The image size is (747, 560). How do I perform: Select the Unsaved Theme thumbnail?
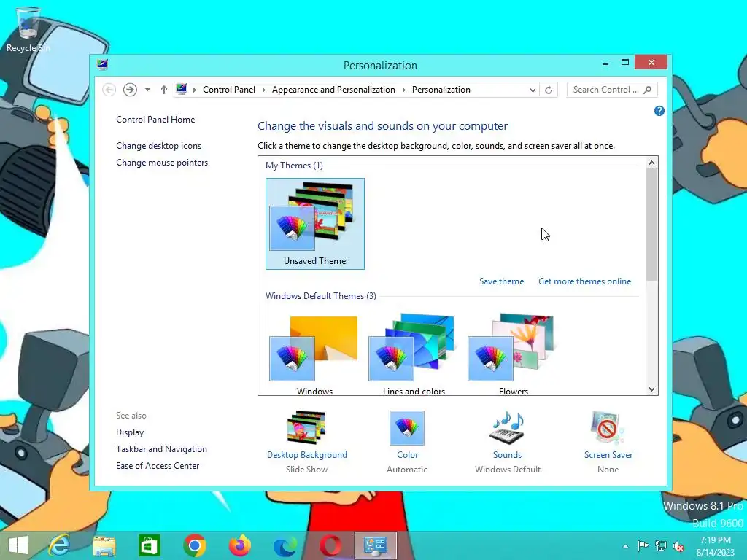[x=315, y=224]
